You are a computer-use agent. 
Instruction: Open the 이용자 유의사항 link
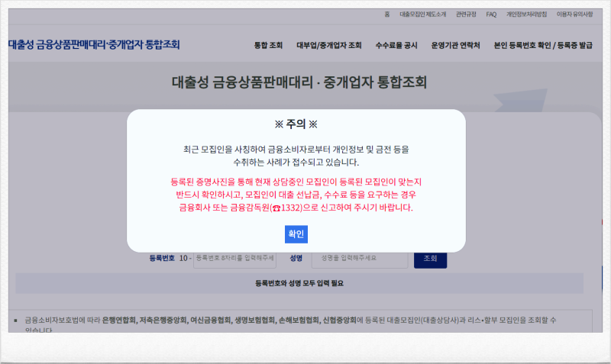click(x=574, y=14)
